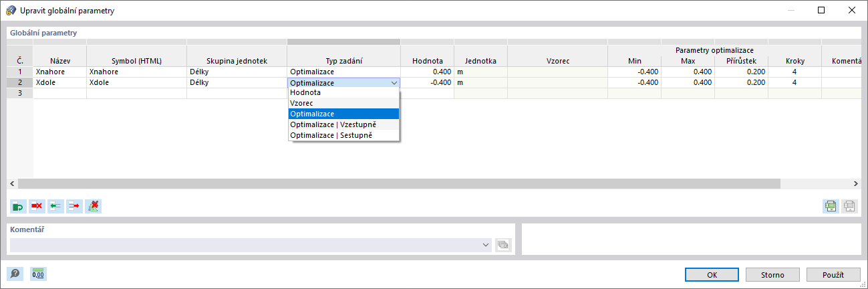The image size is (868, 289).
Task: Click 'Délky' unit group cell in row 2
Action: pyautogui.click(x=237, y=82)
